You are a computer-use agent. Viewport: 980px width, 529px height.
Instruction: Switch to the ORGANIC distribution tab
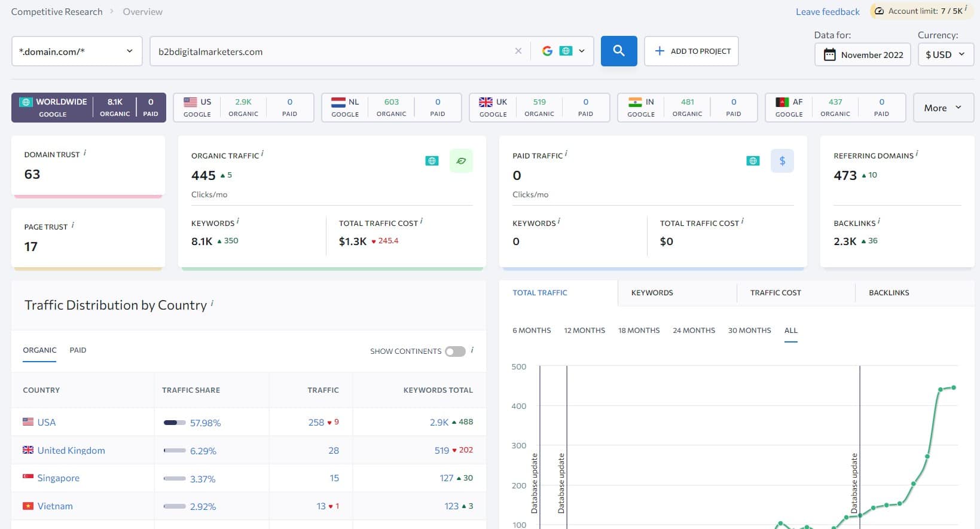[x=39, y=350]
